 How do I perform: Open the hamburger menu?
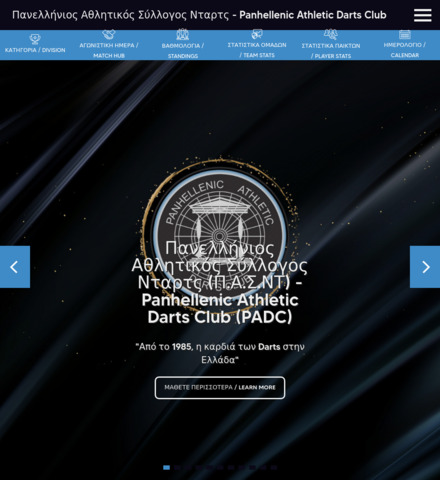coord(422,15)
